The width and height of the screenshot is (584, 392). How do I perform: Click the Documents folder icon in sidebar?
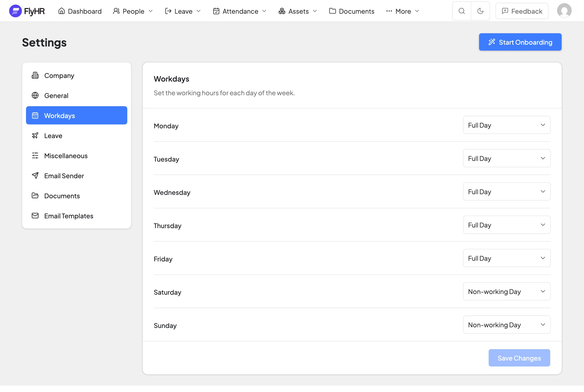35,196
